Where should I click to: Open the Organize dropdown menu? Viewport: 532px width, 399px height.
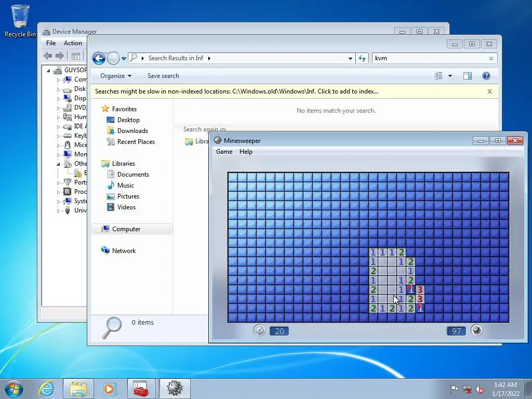point(116,76)
